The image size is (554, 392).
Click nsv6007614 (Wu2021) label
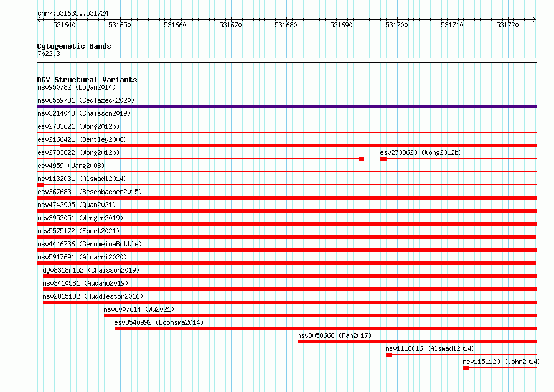(x=139, y=309)
